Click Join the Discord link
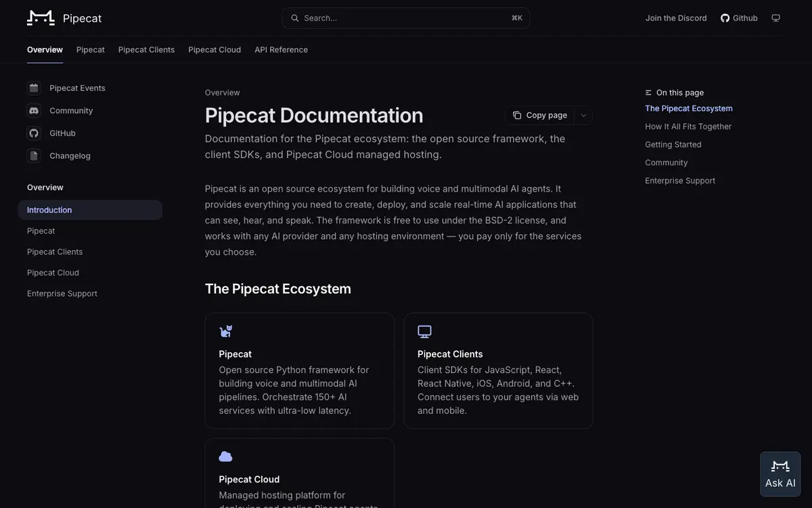This screenshot has height=508, width=812. [x=676, y=18]
